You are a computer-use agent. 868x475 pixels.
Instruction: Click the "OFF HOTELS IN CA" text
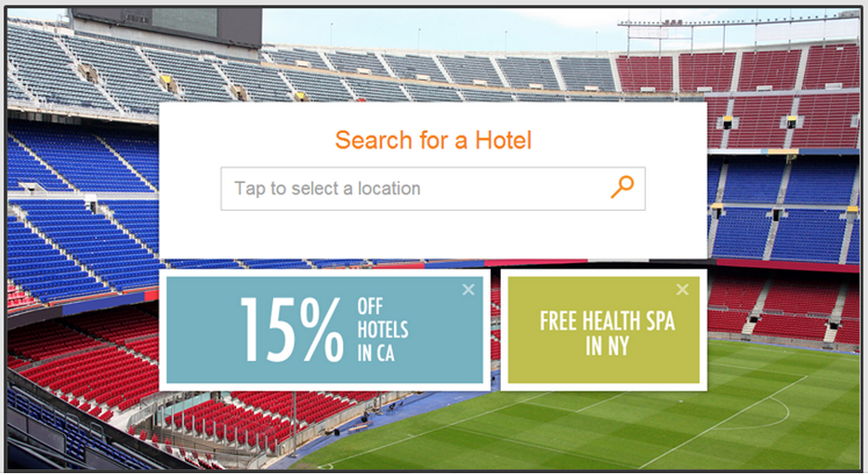382,330
